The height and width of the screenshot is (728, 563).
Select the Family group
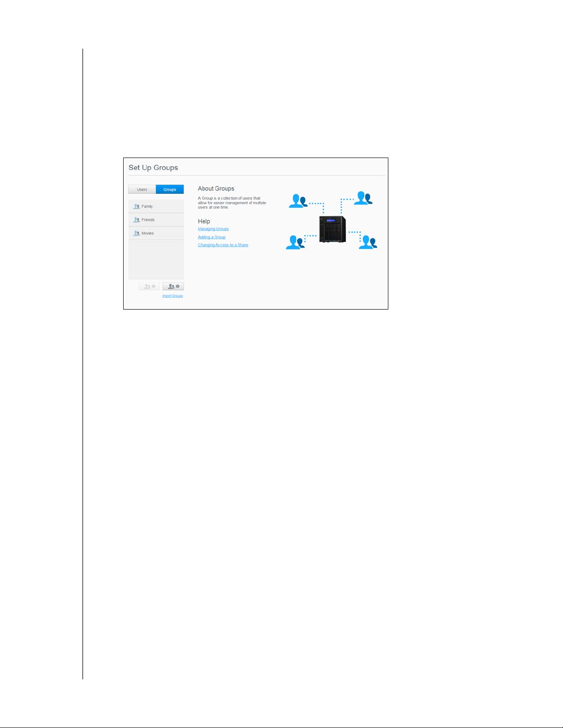tap(156, 206)
